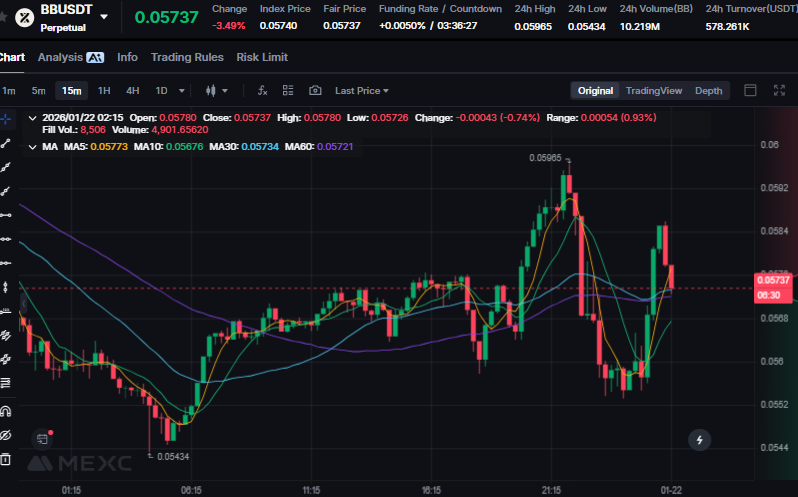Select the 1H timeframe
The image size is (798, 497).
click(x=104, y=91)
